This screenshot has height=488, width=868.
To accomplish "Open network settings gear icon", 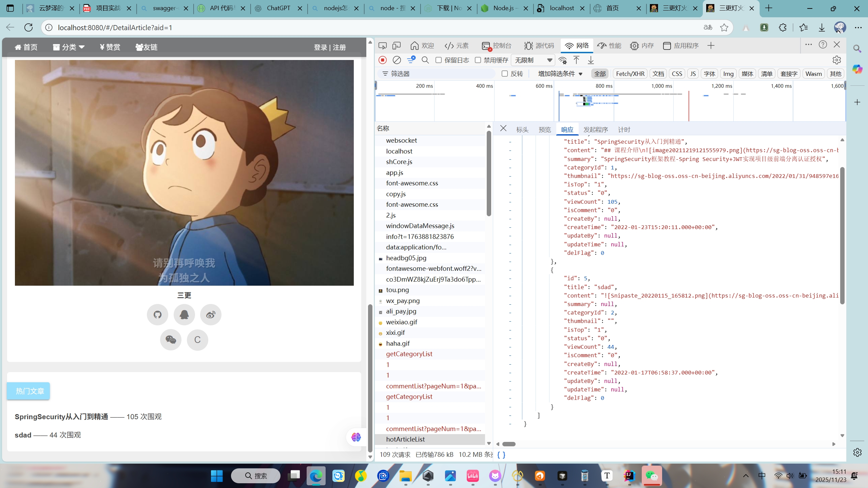I will 836,60.
